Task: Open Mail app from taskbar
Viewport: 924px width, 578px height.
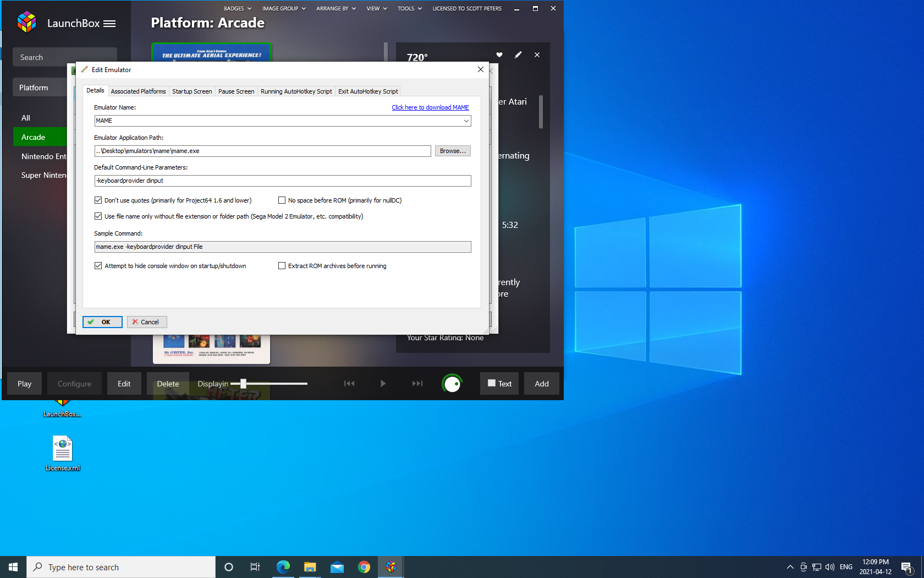Action: point(337,567)
